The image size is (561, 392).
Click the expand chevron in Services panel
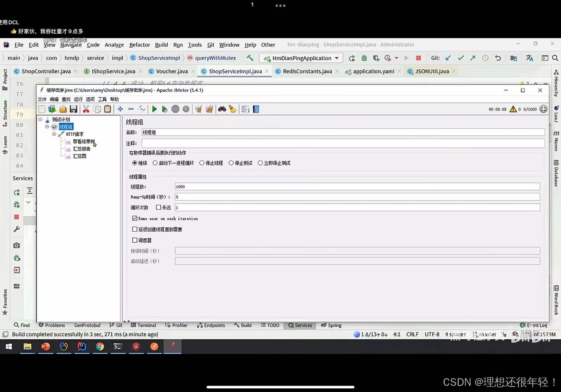pos(28,202)
